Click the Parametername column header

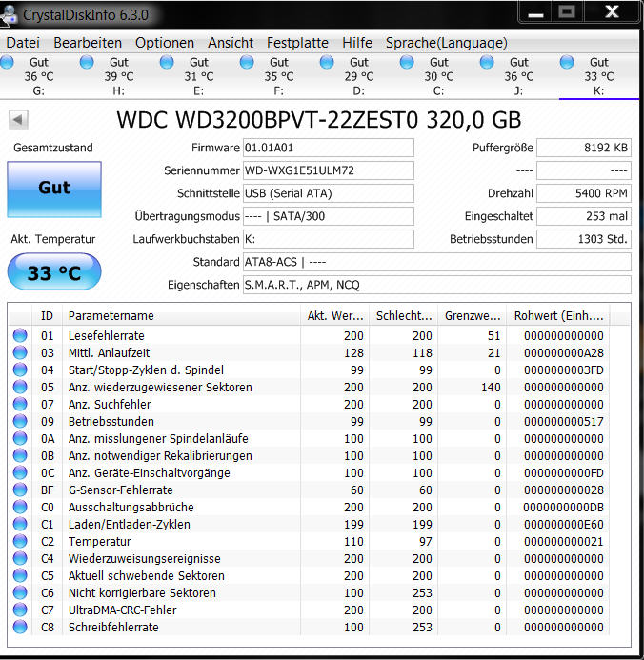(x=181, y=315)
